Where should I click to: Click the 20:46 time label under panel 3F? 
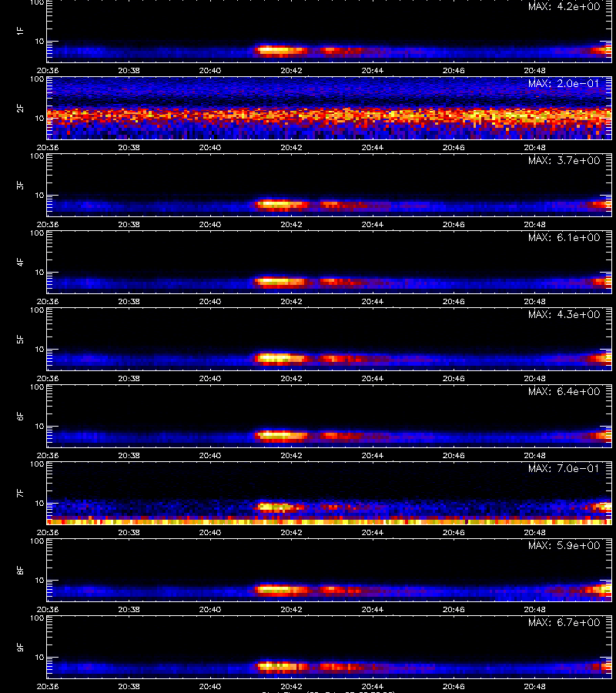(x=454, y=225)
